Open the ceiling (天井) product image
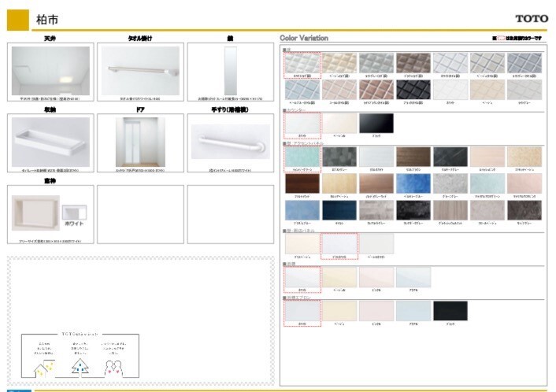 coord(50,70)
